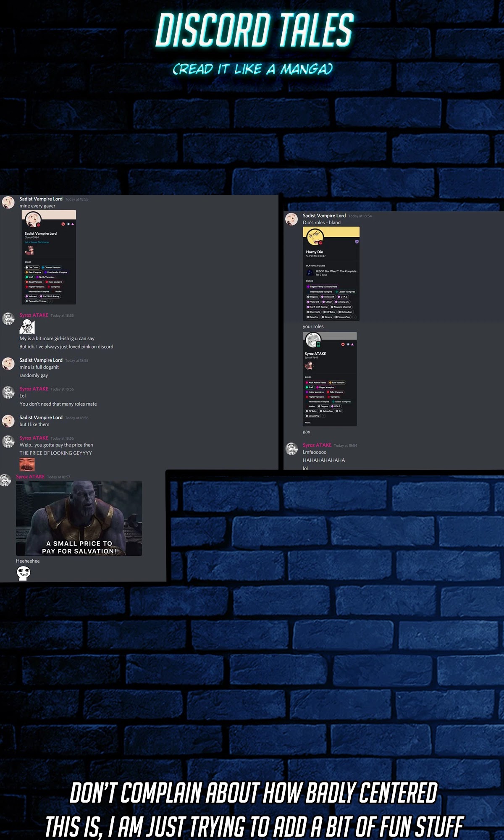Open the Thanos 'A small price' GIF

tap(79, 518)
